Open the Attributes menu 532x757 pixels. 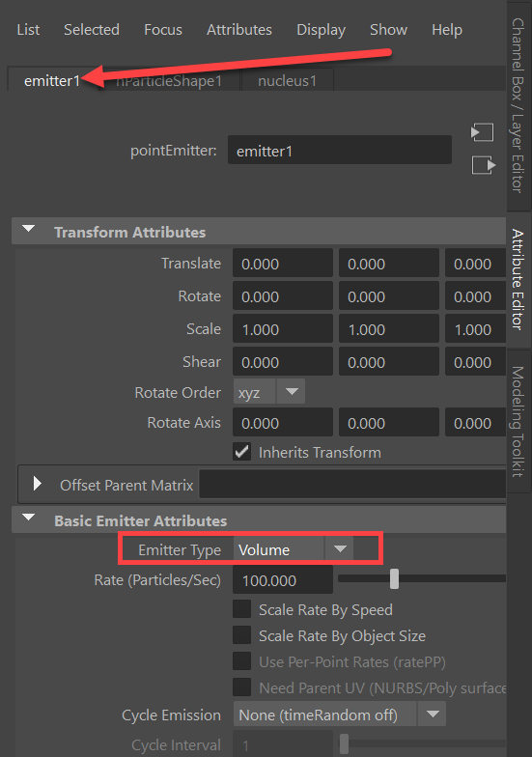coord(239,30)
